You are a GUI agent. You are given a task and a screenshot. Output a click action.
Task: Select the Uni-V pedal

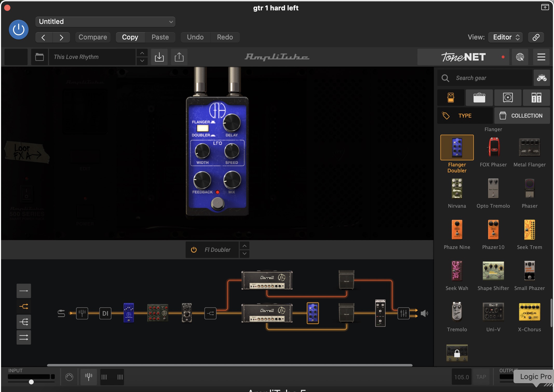[x=493, y=312]
